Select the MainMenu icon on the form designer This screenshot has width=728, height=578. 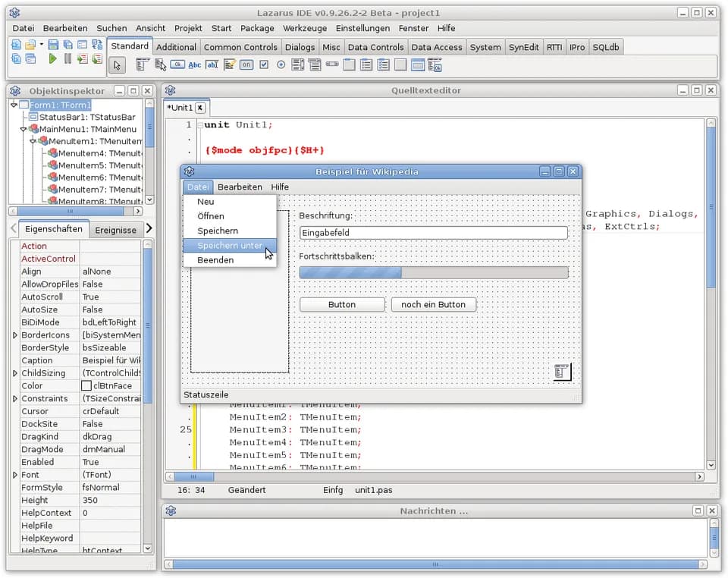point(562,372)
